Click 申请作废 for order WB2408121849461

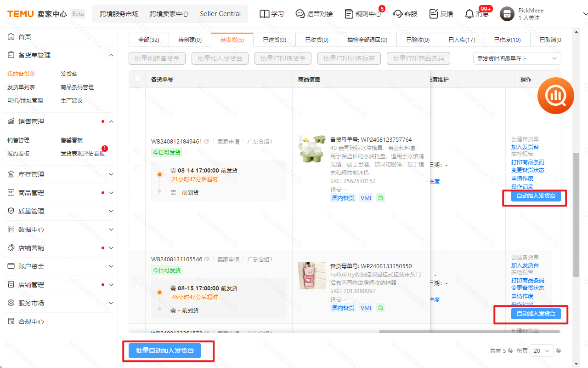(522, 178)
